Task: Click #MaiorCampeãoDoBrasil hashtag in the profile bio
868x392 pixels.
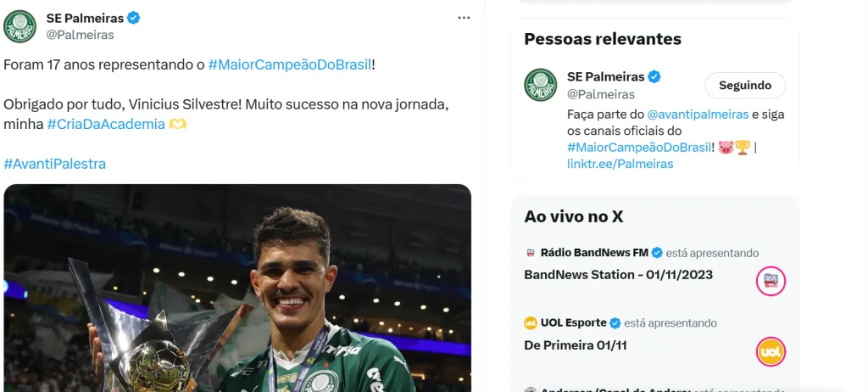Action: tap(639, 148)
